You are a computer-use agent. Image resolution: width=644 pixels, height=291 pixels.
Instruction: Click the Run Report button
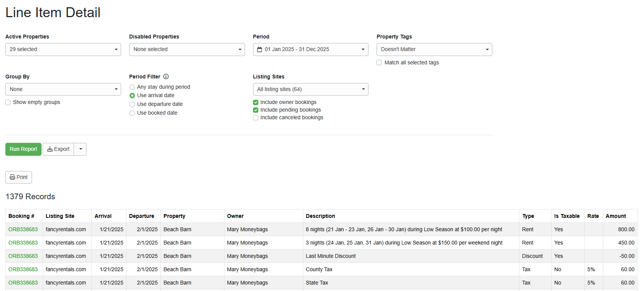coord(23,149)
